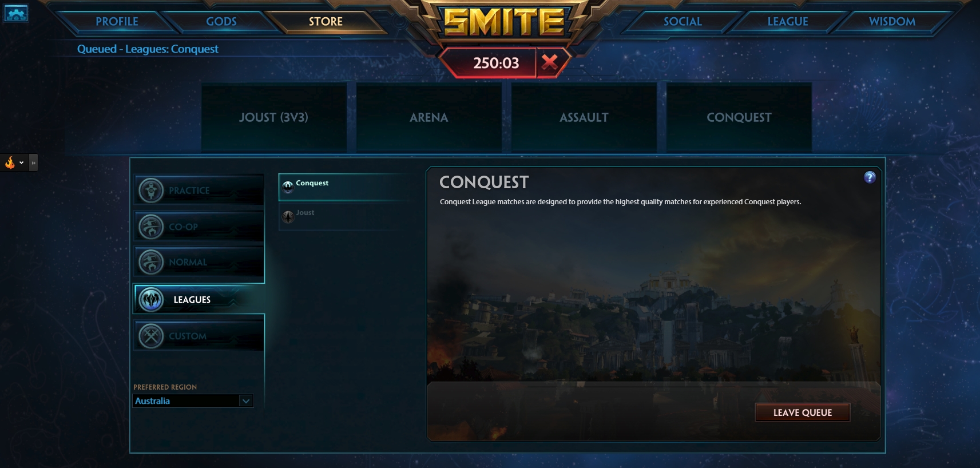Click the Custom crossed-tools icon
The width and height of the screenshot is (980, 468).
(151, 336)
